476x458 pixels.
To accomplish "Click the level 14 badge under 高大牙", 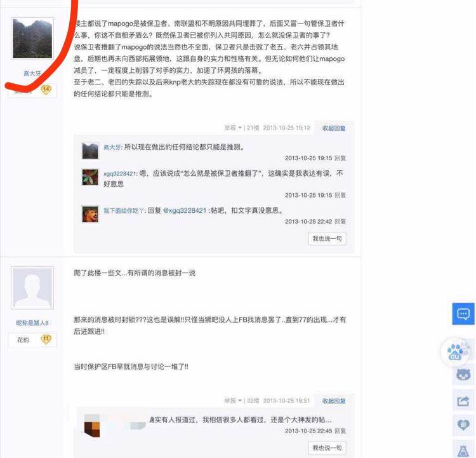I will click(46, 90).
